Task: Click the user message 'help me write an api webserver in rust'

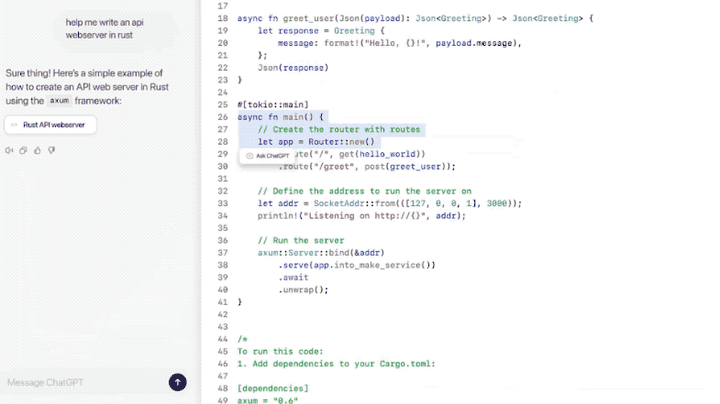Action: [104, 28]
